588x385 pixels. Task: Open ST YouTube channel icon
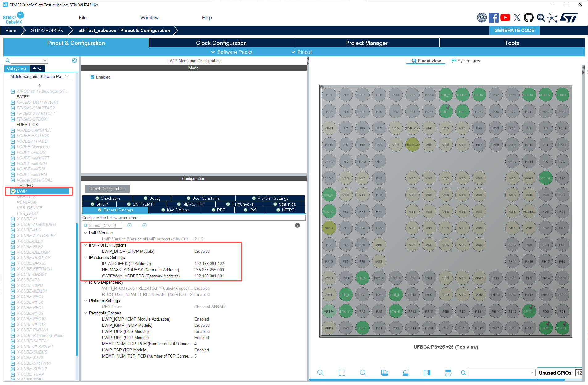click(505, 18)
